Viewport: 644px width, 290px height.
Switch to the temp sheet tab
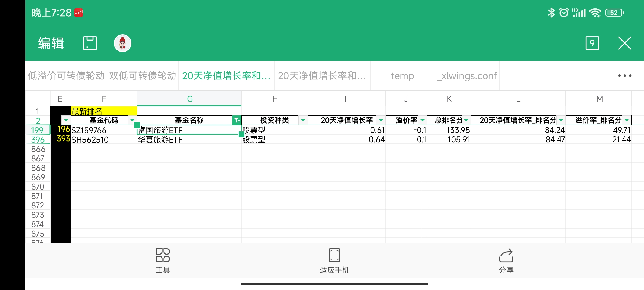402,76
